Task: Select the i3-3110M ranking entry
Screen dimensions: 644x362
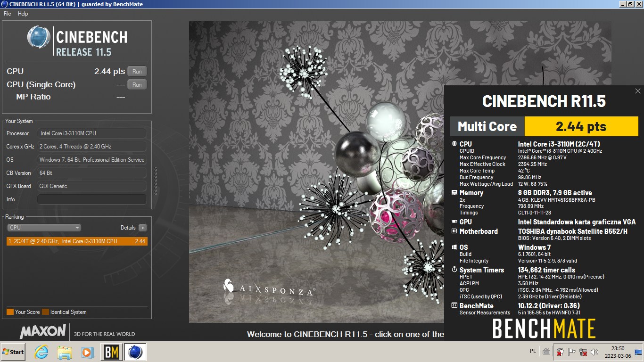Action: 77,241
